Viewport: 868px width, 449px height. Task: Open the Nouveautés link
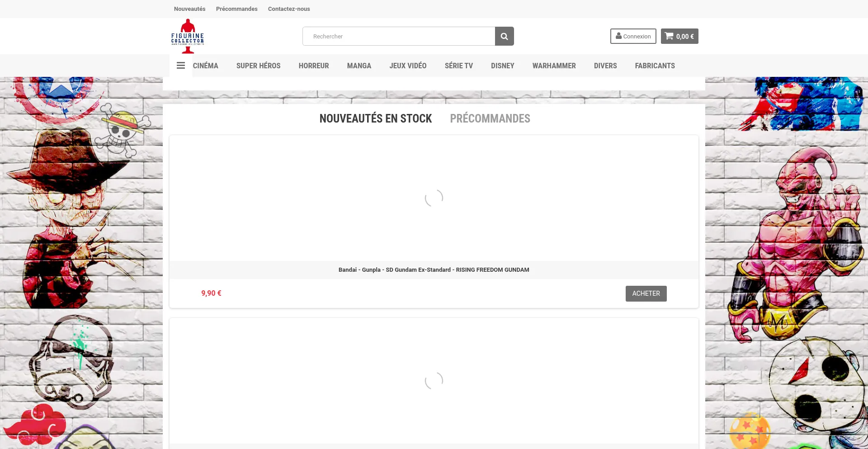click(189, 9)
